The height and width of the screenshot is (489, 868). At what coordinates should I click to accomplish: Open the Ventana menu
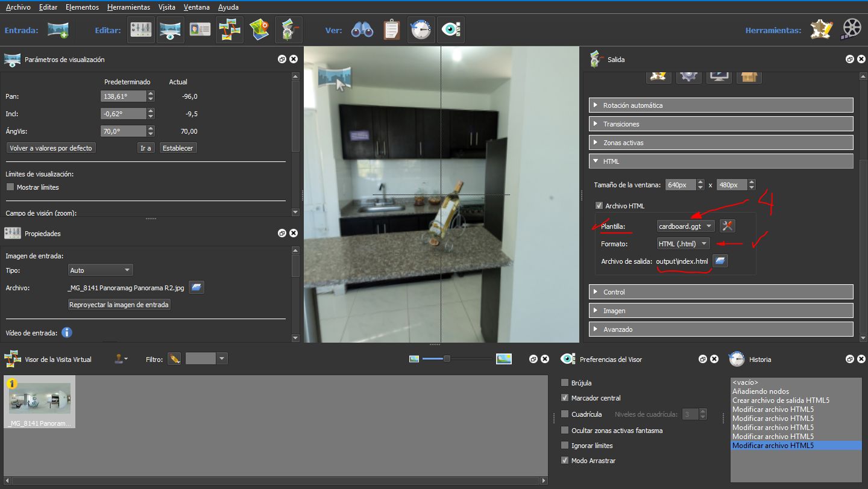click(197, 7)
